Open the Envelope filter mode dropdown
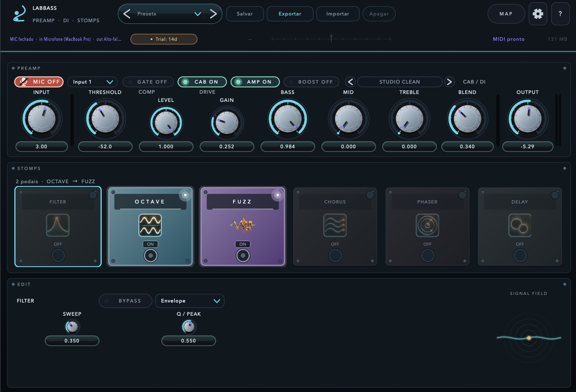The image size is (576, 392). 190,301
